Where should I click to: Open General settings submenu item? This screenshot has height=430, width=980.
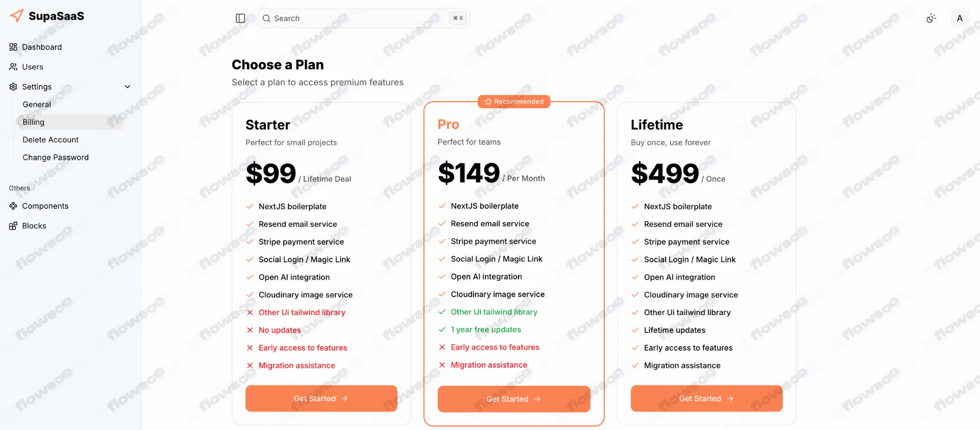37,104
